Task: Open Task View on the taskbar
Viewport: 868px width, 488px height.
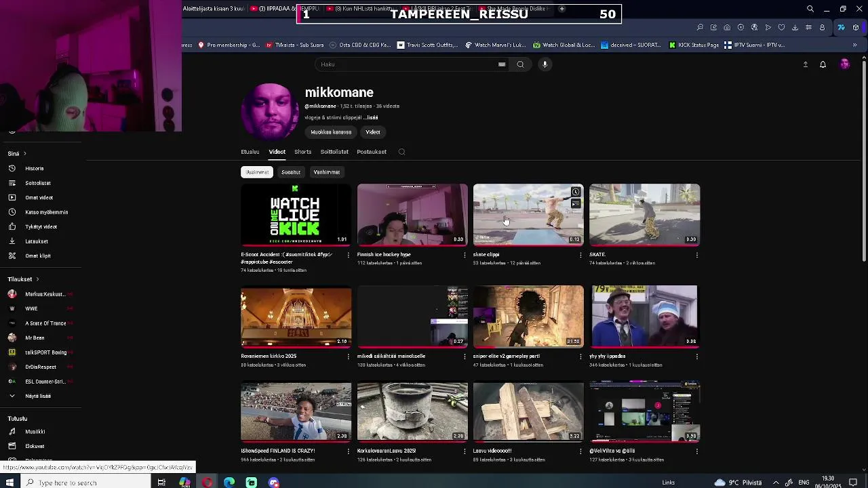Action: (161, 483)
